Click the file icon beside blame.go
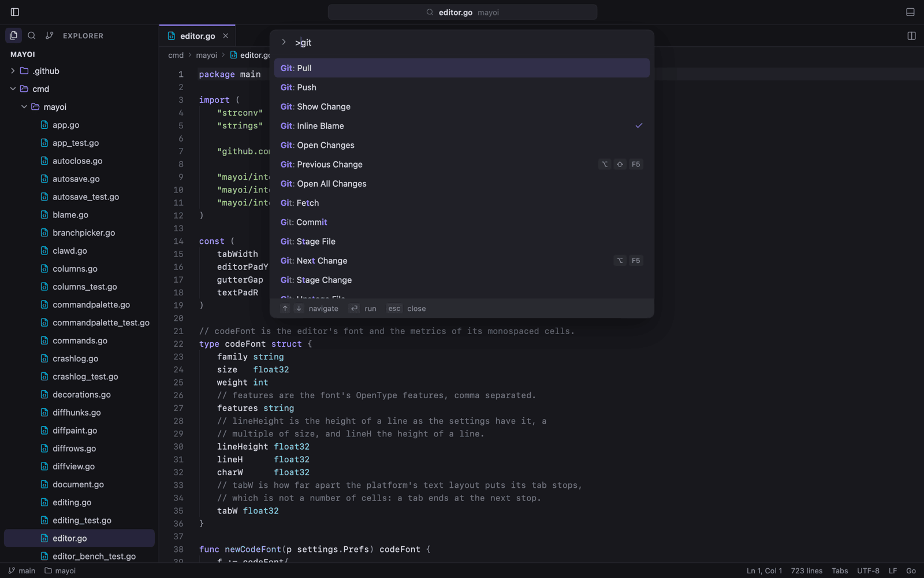The height and width of the screenshot is (578, 924). coord(44,215)
